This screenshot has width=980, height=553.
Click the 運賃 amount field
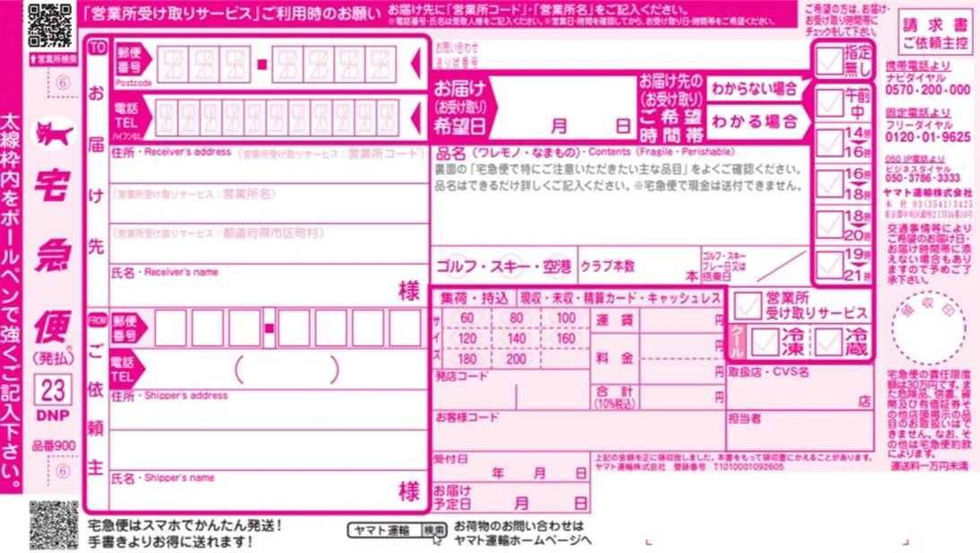tap(682, 320)
